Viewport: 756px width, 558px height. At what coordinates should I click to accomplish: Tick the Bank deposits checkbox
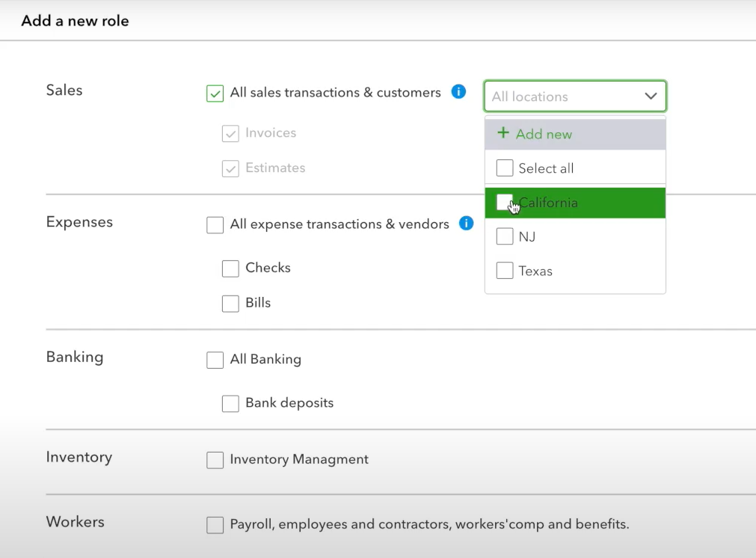pos(230,403)
